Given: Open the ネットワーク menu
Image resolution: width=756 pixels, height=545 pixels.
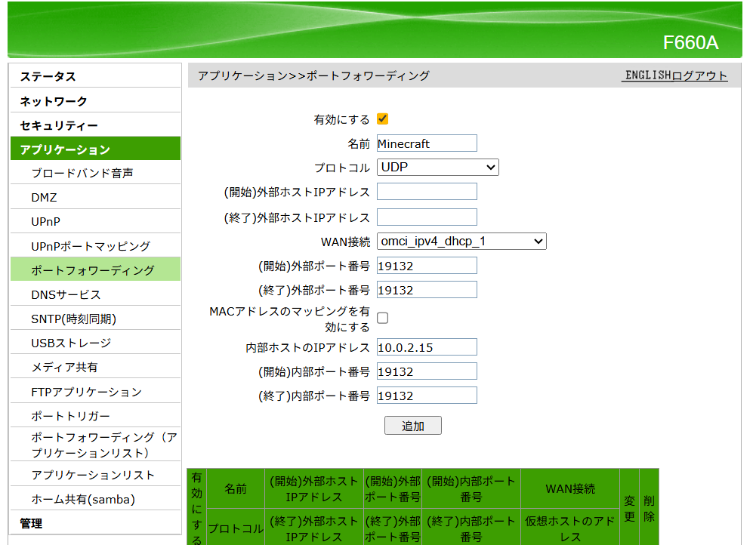Looking at the screenshot, I should [x=54, y=101].
